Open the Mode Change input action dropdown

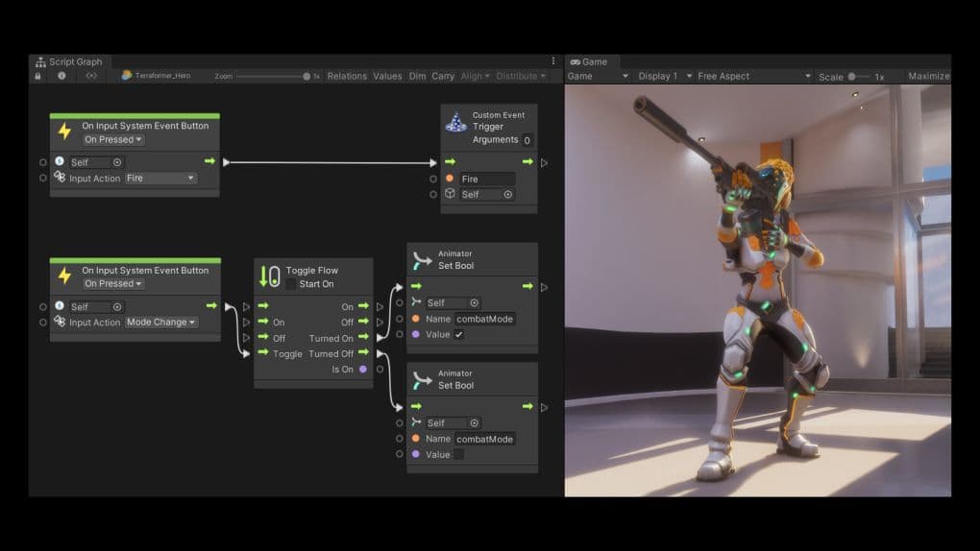[160, 323]
